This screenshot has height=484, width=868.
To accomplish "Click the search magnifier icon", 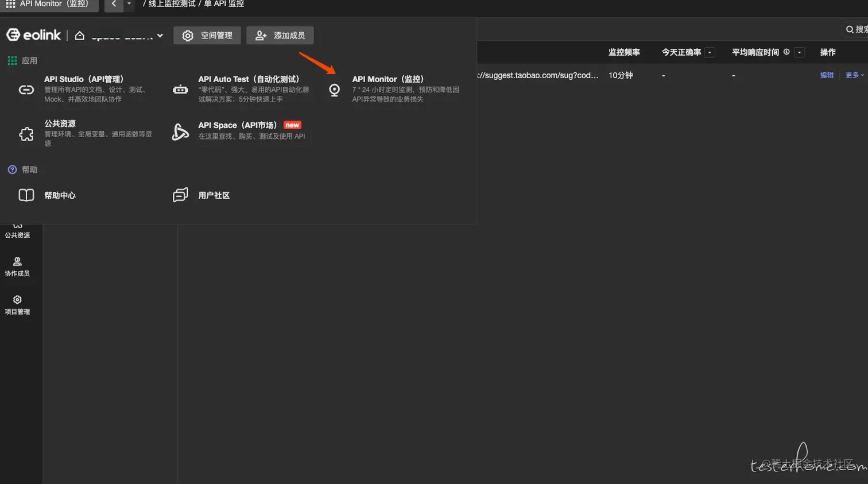I will [850, 29].
